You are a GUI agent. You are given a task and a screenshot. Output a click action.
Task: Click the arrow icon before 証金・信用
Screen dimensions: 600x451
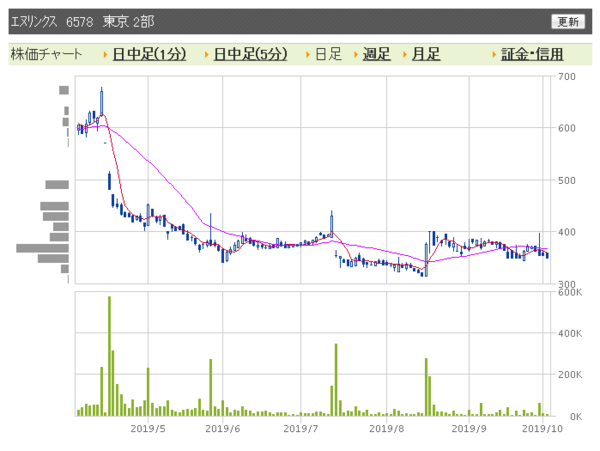pos(494,54)
